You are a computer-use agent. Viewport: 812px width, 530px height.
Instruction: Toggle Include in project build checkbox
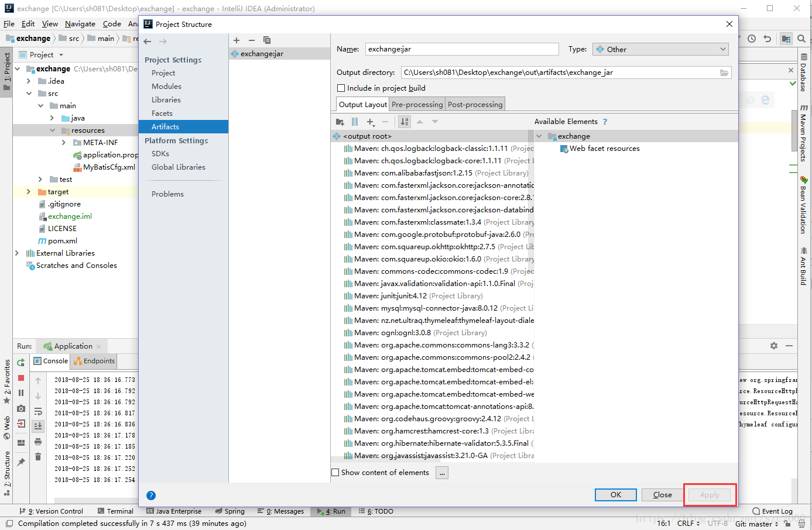point(341,88)
